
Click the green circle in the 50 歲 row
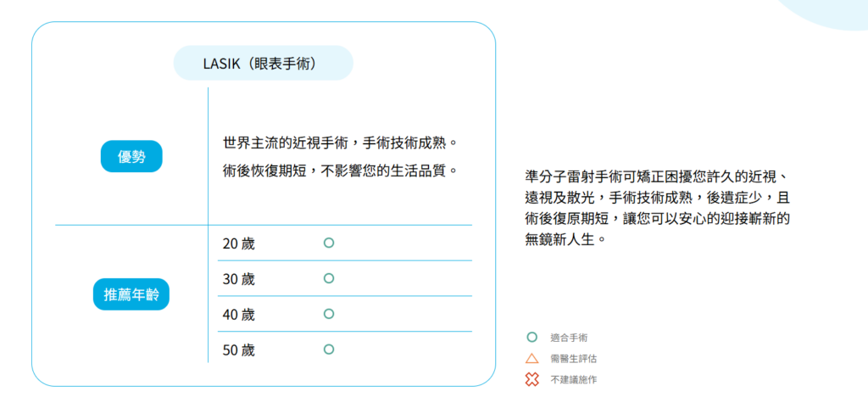pos(329,349)
